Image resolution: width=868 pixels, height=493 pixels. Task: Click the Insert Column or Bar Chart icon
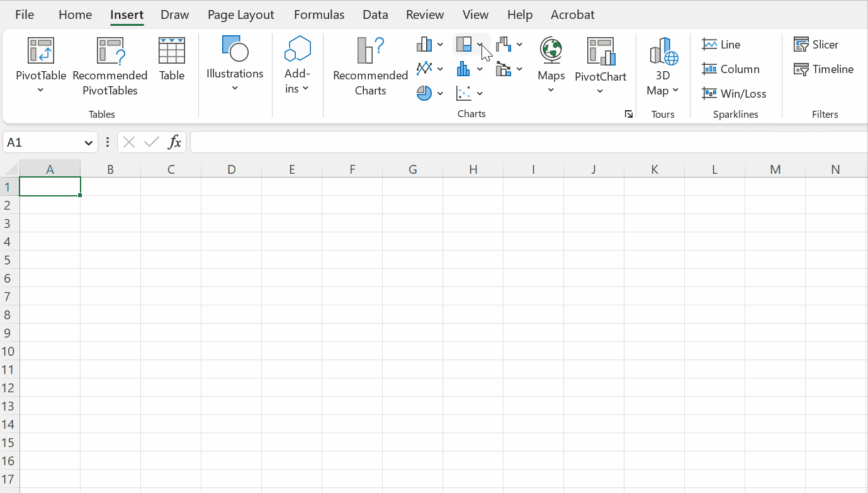[424, 44]
